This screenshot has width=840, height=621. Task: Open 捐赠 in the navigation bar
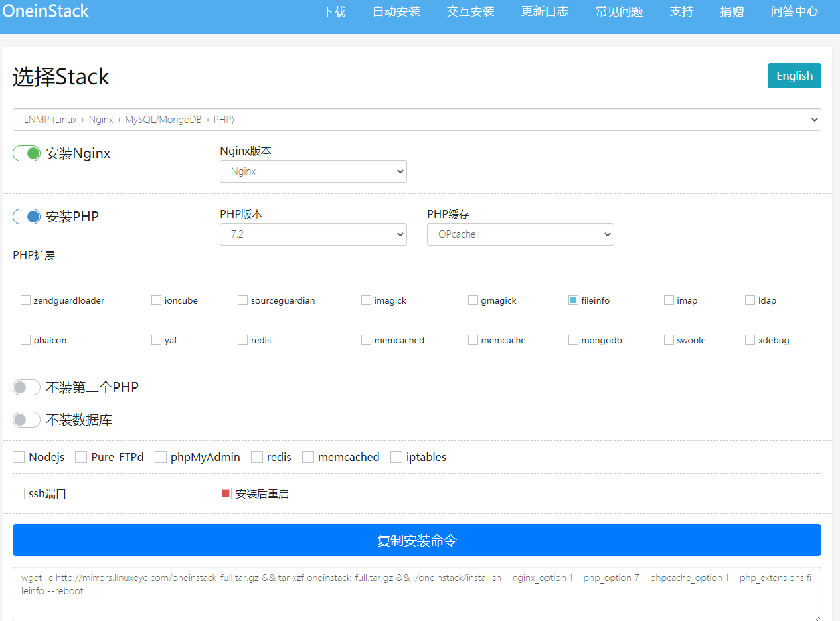click(x=732, y=11)
